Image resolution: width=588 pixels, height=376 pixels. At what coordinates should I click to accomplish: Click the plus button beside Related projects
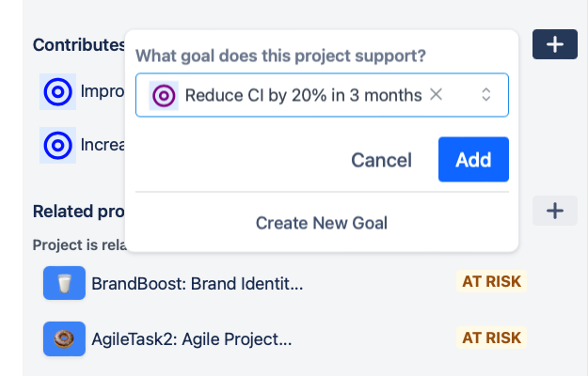tap(555, 211)
